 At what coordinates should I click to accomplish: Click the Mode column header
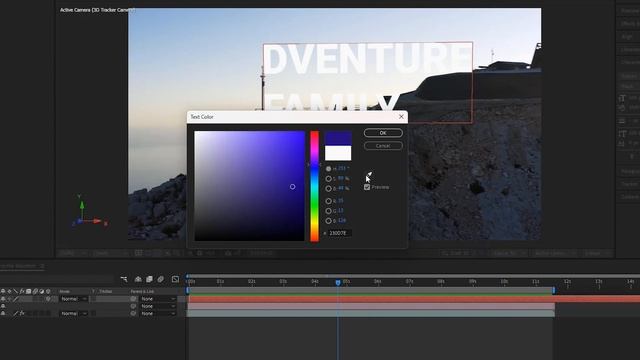pos(64,291)
